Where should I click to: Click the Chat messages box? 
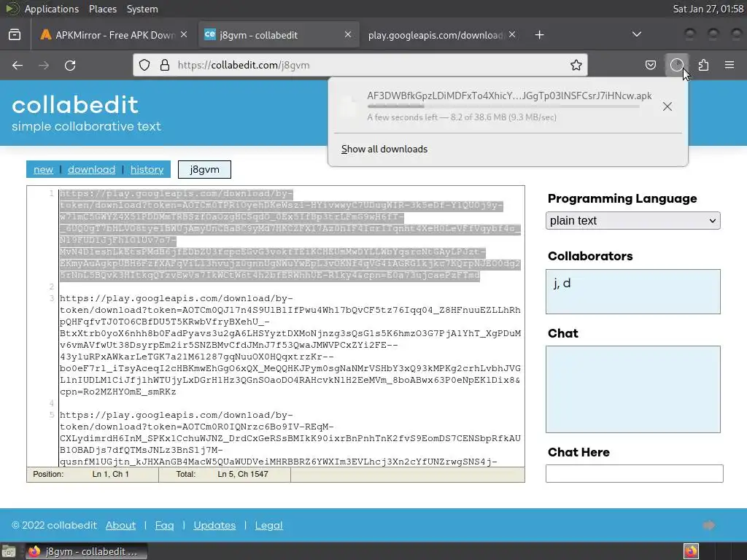tap(632, 389)
